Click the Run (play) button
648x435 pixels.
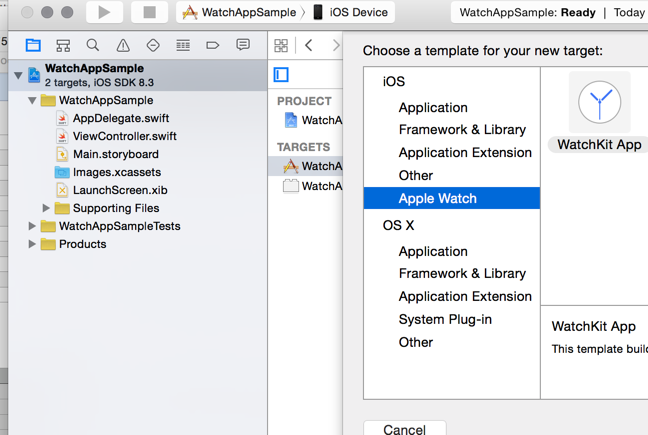104,13
